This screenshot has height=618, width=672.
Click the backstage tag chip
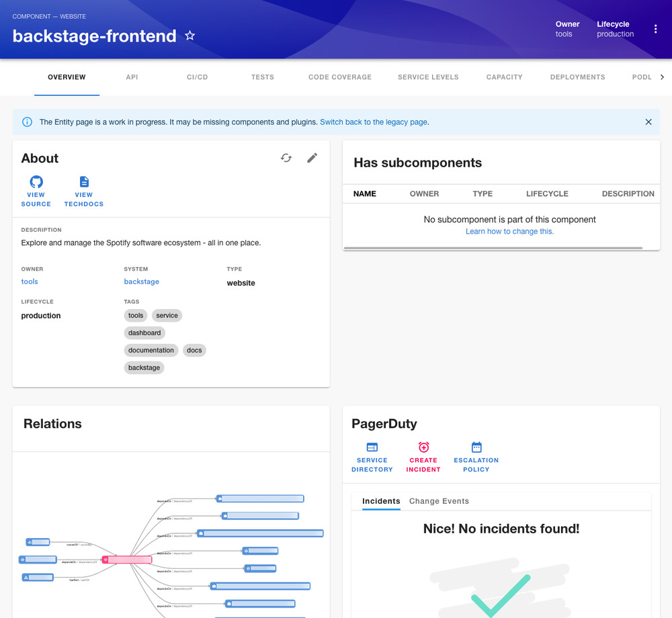click(x=144, y=367)
